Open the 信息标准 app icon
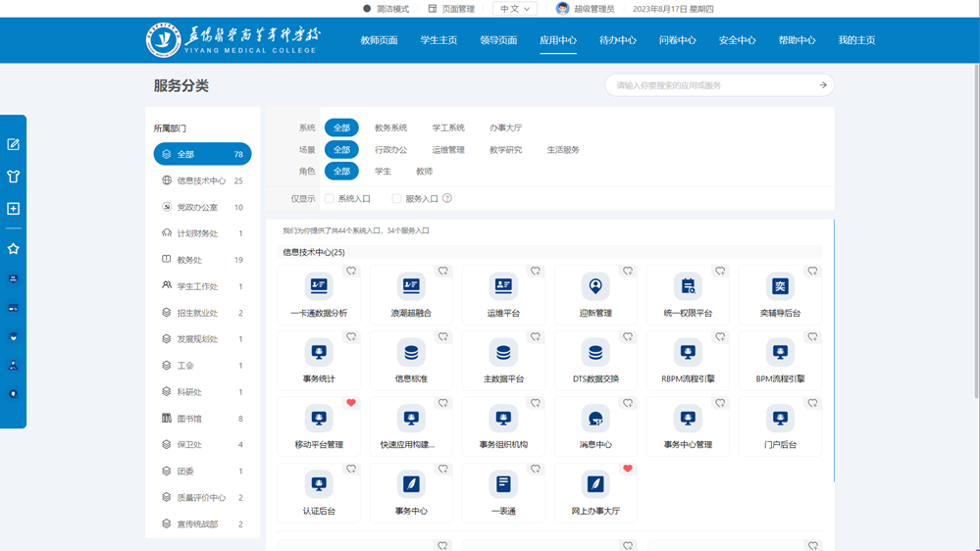The height and width of the screenshot is (551, 980). point(411,352)
